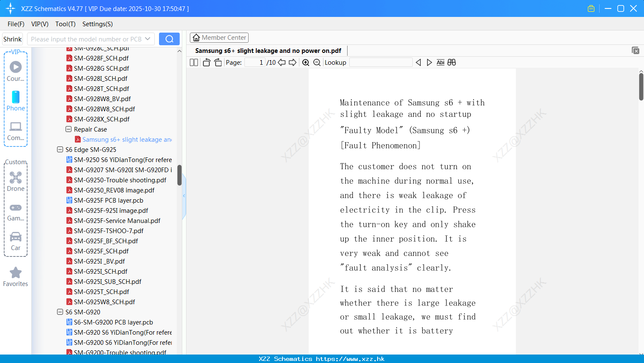This screenshot has width=644, height=363.
Task: Open model number dropdown arrow
Action: click(x=148, y=39)
